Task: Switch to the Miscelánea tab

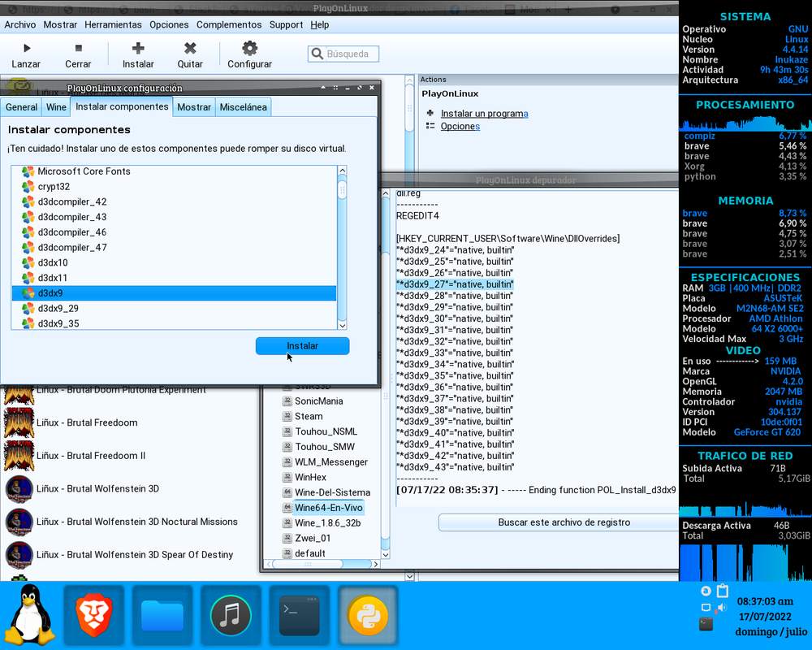Action: (243, 106)
